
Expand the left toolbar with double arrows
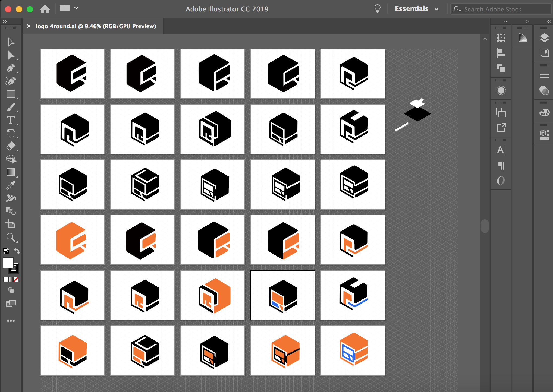click(5, 21)
